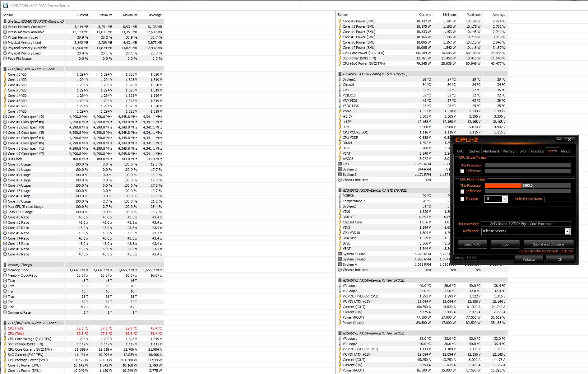The height and width of the screenshot is (374, 588).
Task: Click the VR Loop1 thermometer icon in first IR352 section
Action: (340, 286)
